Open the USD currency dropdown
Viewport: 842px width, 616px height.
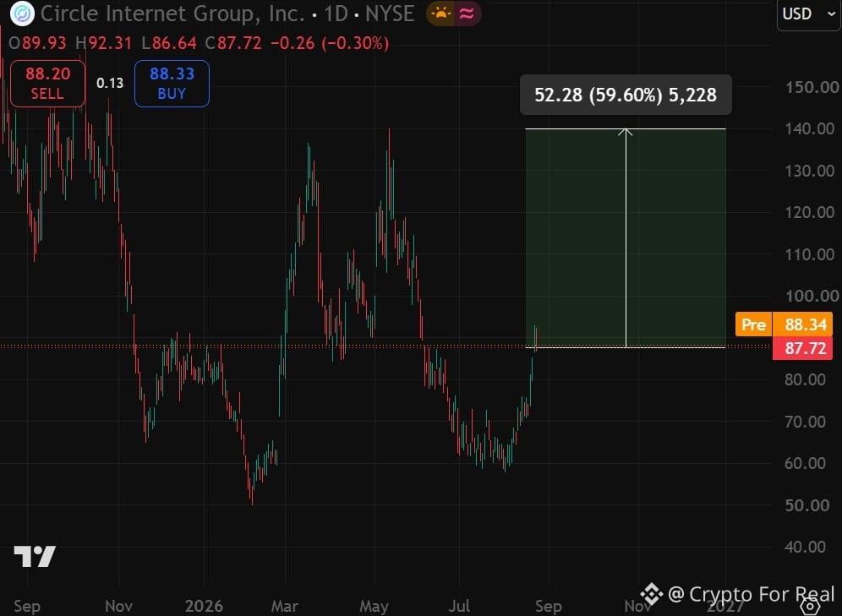[x=809, y=14]
